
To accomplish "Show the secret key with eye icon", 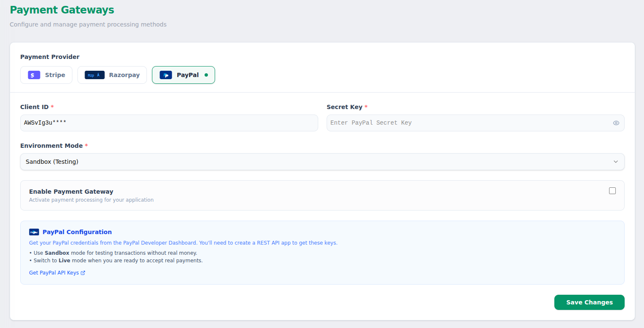I will tap(616, 123).
